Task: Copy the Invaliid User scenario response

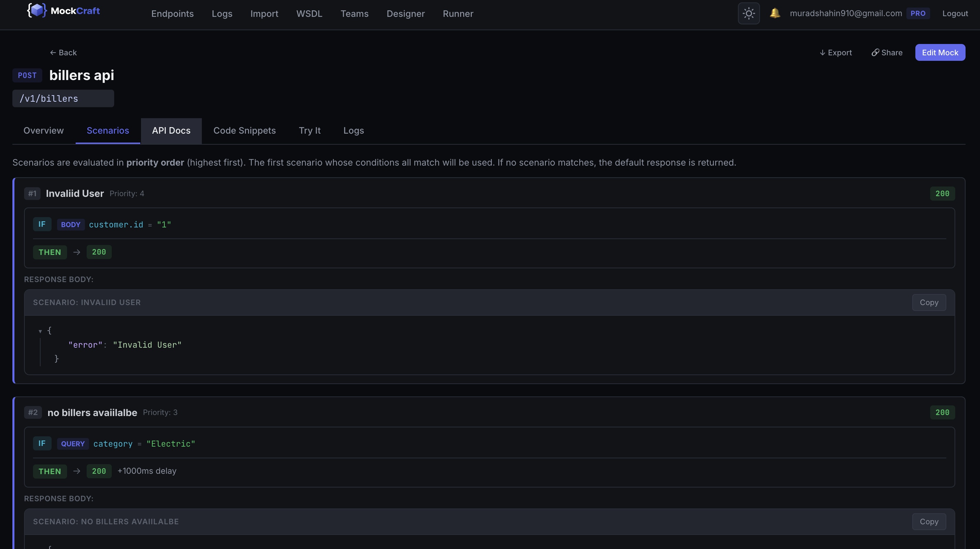Action: [x=929, y=303]
